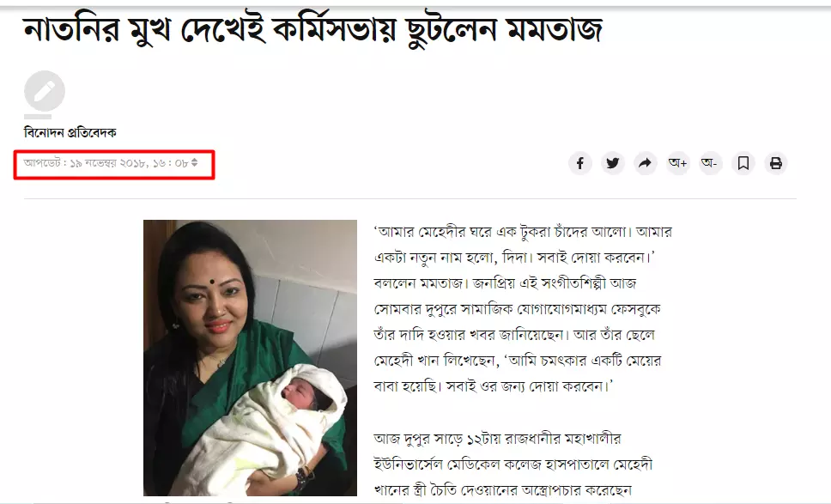831x504 pixels.
Task: Open author link বিনোদন প্রতিবেদক
Action: click(x=70, y=132)
